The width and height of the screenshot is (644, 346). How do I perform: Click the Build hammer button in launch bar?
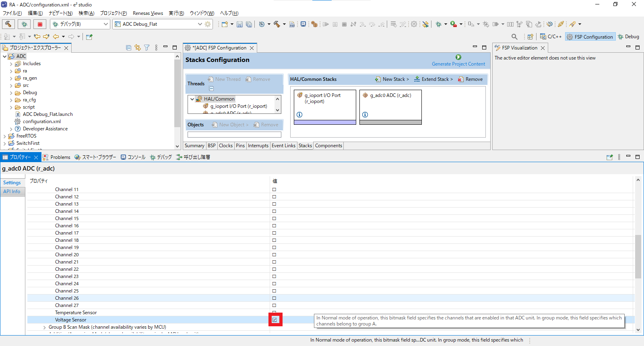(8, 24)
